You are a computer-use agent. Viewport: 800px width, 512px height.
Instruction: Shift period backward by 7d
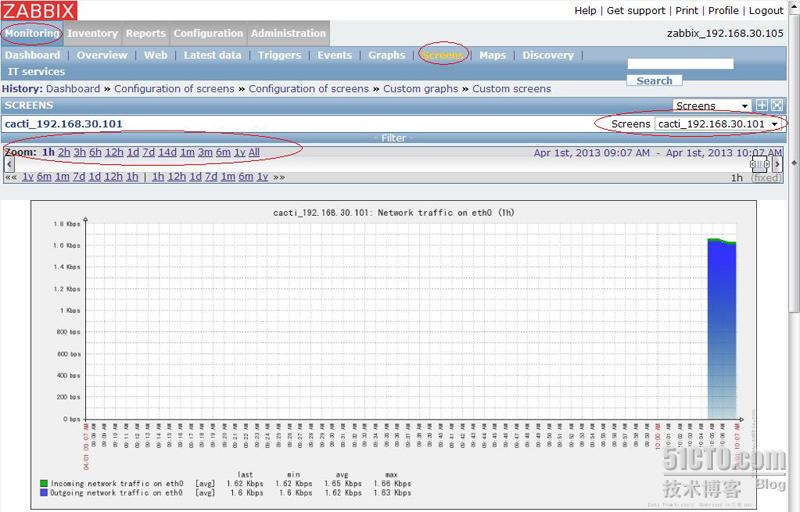tap(79, 177)
